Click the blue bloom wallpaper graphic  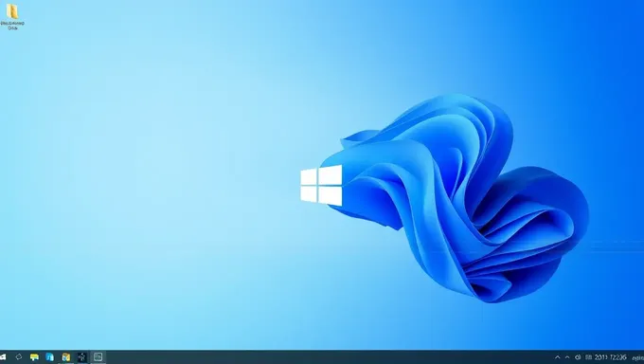pyautogui.click(x=460, y=197)
